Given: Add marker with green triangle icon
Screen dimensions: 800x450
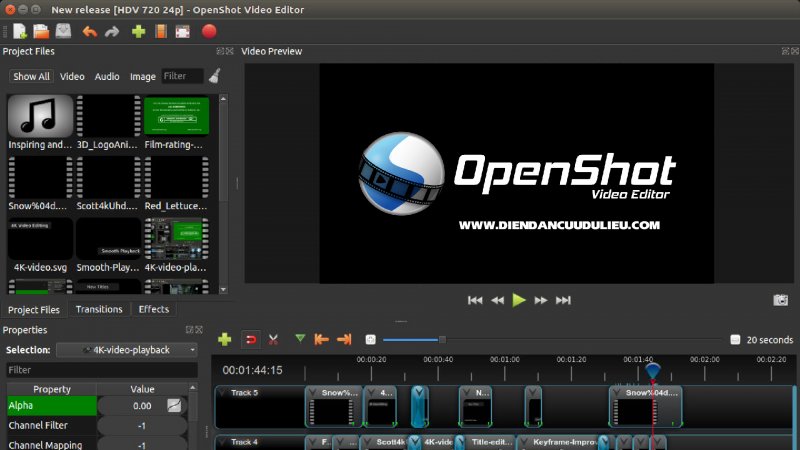Looking at the screenshot, I should click(x=300, y=338).
